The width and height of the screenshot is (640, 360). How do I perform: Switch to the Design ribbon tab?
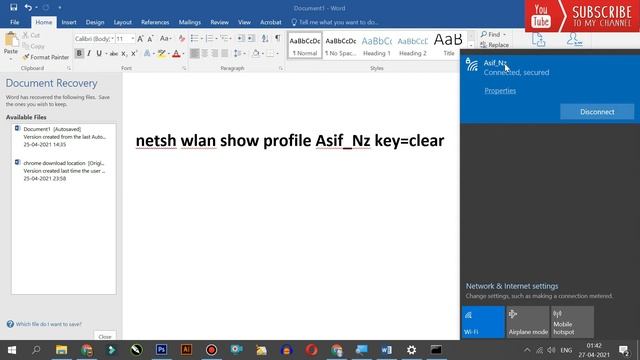[x=95, y=22]
